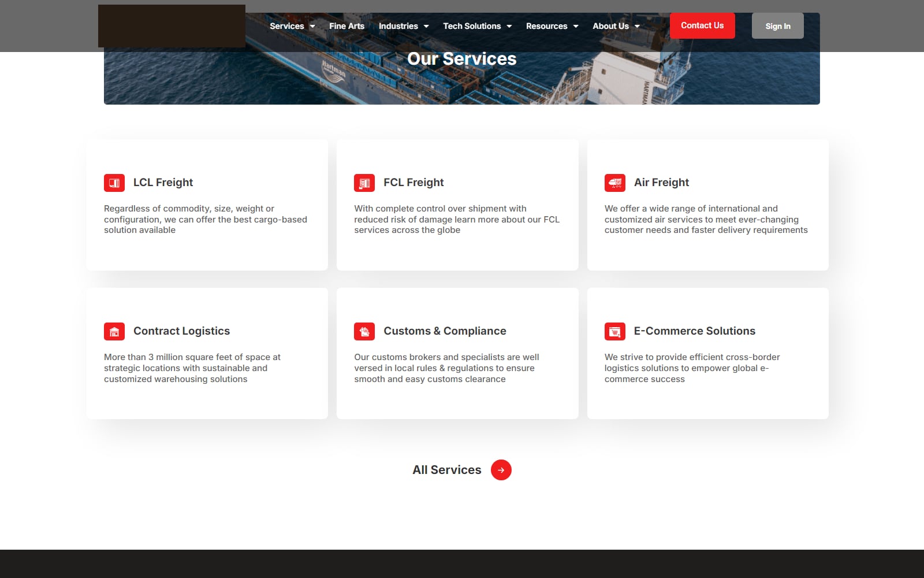Screen dimensions: 924x578
Task: Click the FCL Freight red icon
Action: coord(364,183)
